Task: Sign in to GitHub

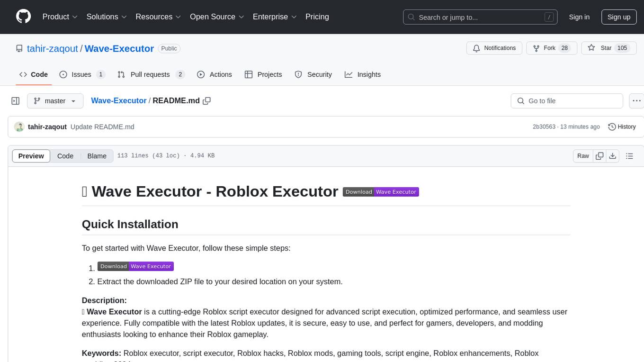Action: (579, 17)
